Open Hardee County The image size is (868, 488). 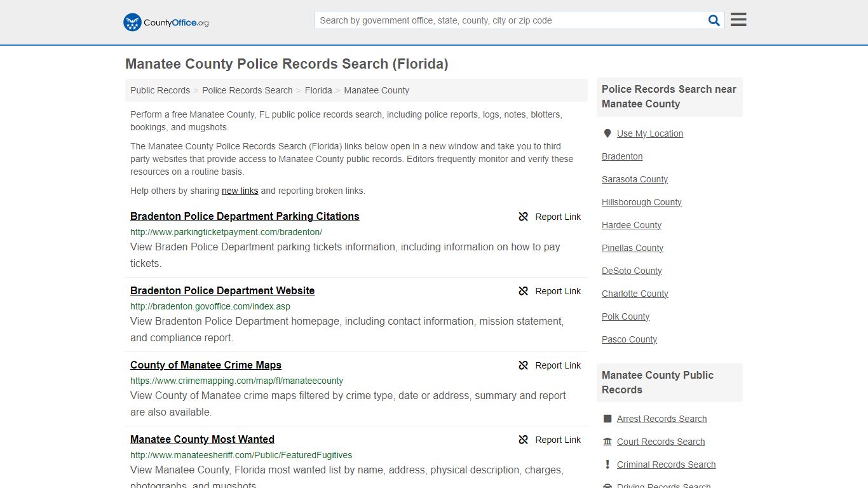(632, 225)
